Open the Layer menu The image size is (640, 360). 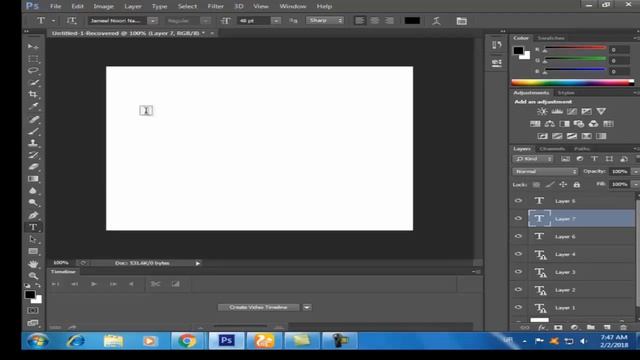(133, 6)
